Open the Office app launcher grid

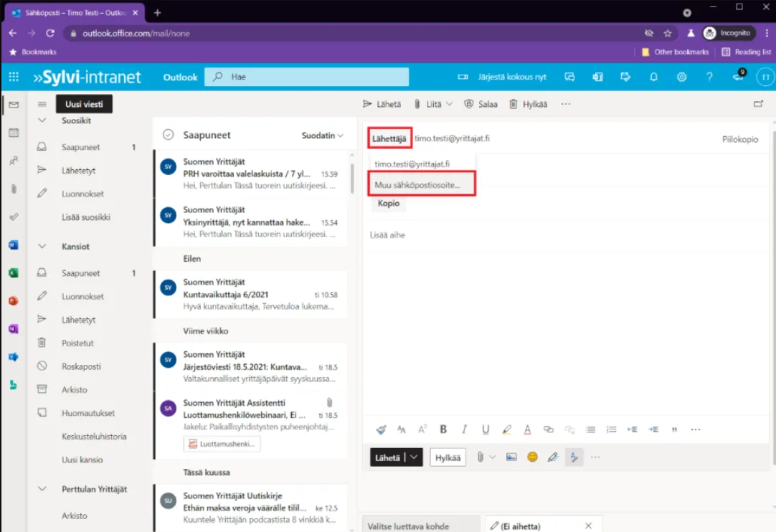coord(14,77)
